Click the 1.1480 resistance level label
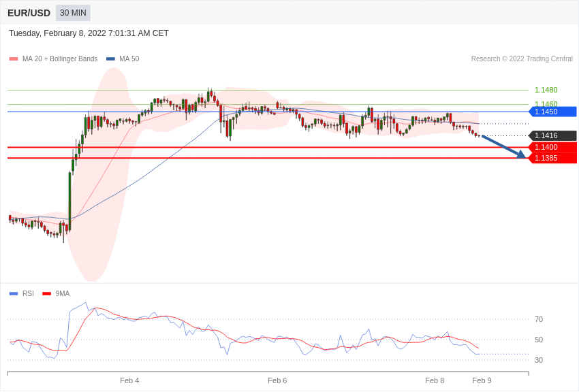The width and height of the screenshot is (579, 392). pyautogui.click(x=546, y=90)
